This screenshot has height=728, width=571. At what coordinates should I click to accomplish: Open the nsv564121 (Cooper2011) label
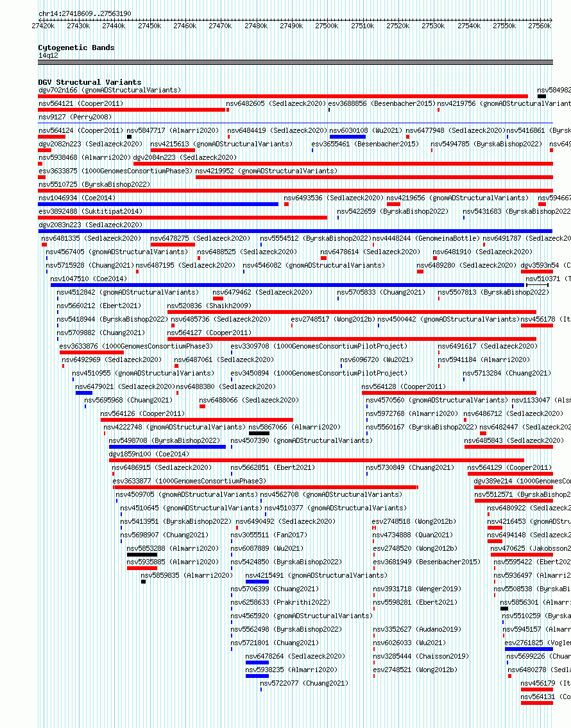click(81, 103)
